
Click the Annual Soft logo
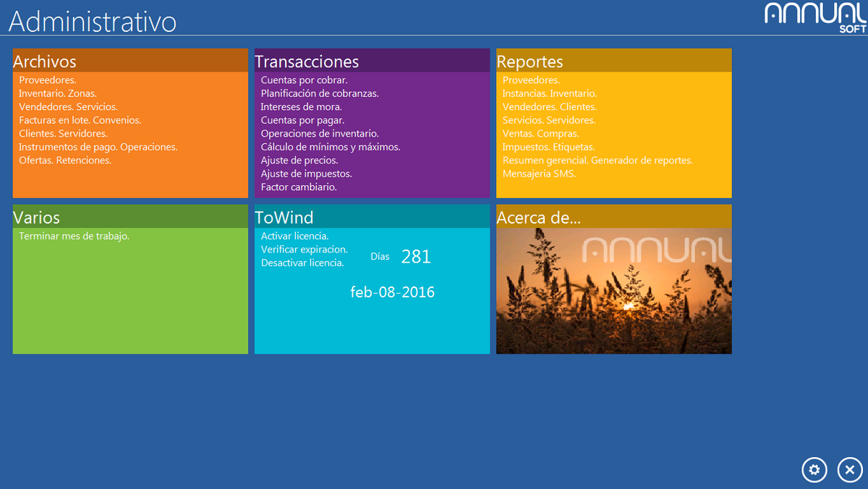pyautogui.click(x=815, y=17)
